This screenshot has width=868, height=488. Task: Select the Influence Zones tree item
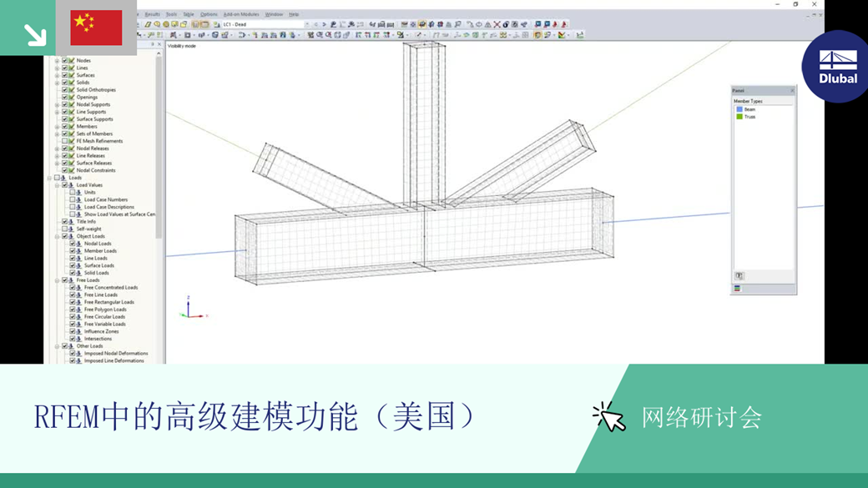pyautogui.click(x=101, y=331)
